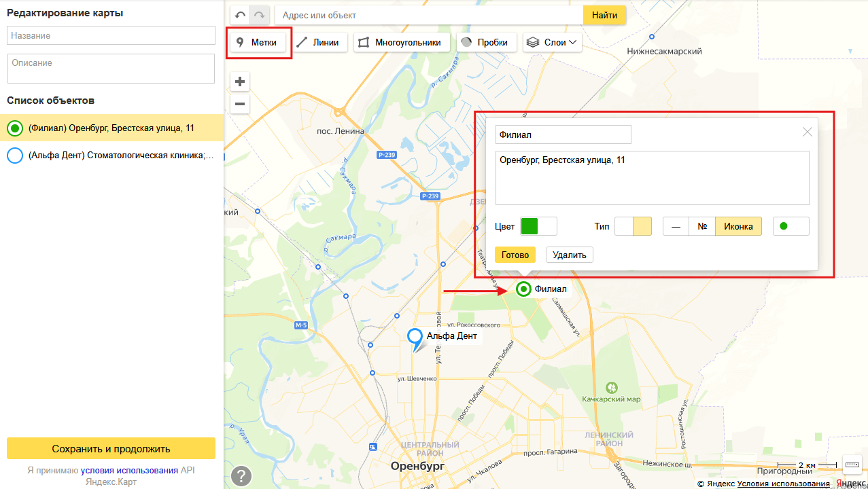Viewport: 868px width, 489px height.
Task: Click the Качкарский мар park icon
Action: click(612, 387)
